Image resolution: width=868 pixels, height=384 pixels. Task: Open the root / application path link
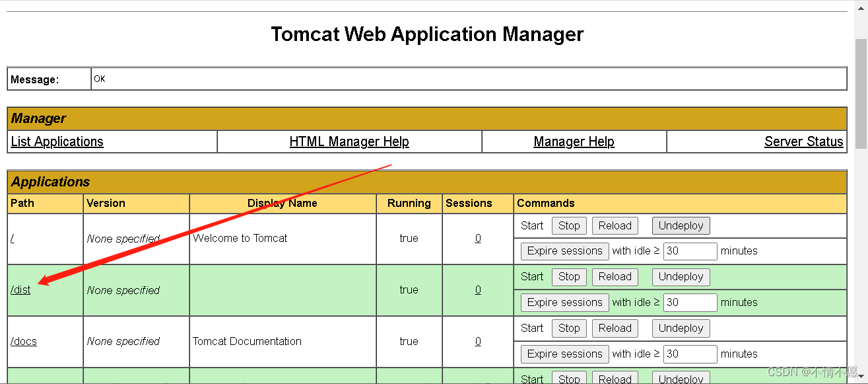pos(13,239)
